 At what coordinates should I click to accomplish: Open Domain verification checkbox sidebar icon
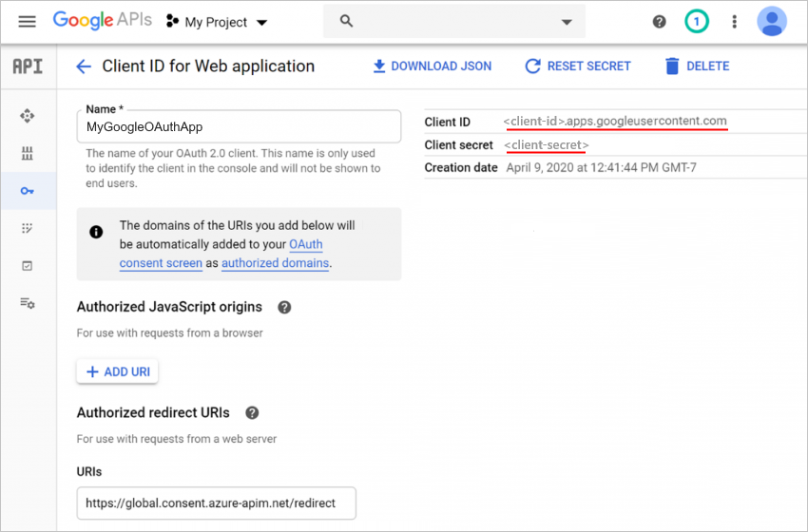click(27, 266)
